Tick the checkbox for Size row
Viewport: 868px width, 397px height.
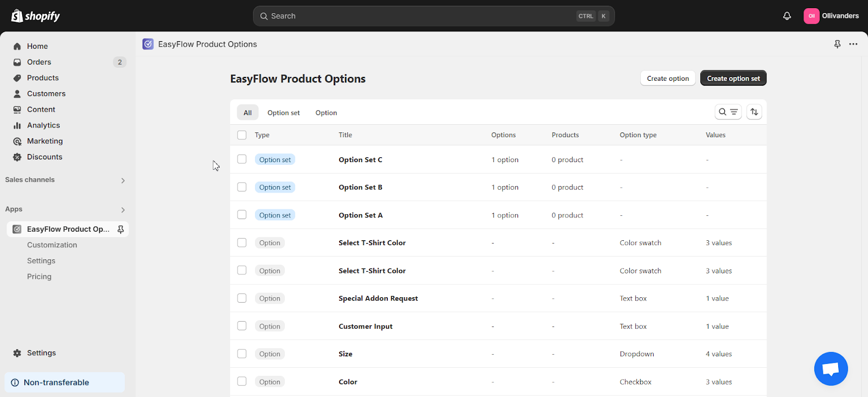click(x=242, y=354)
